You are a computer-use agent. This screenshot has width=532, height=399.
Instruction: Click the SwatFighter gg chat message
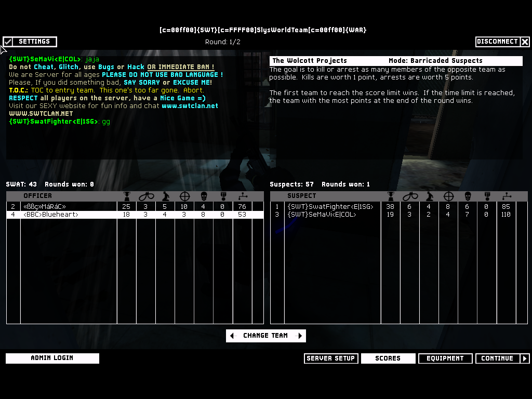pyautogui.click(x=59, y=122)
